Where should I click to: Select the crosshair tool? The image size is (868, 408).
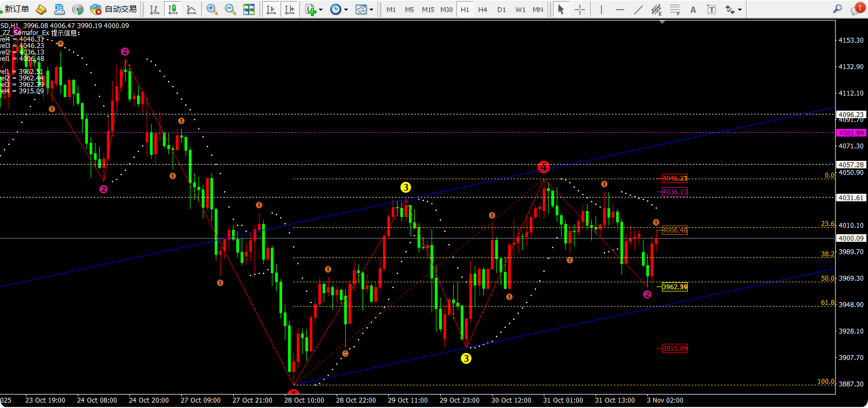point(579,9)
